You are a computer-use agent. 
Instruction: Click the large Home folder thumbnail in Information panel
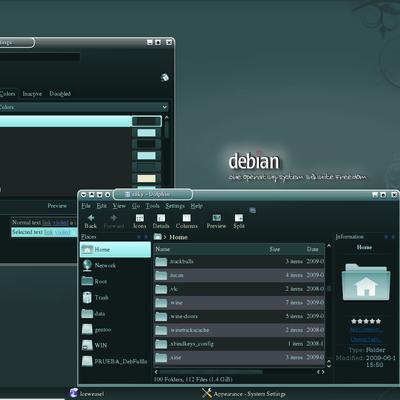point(366,282)
